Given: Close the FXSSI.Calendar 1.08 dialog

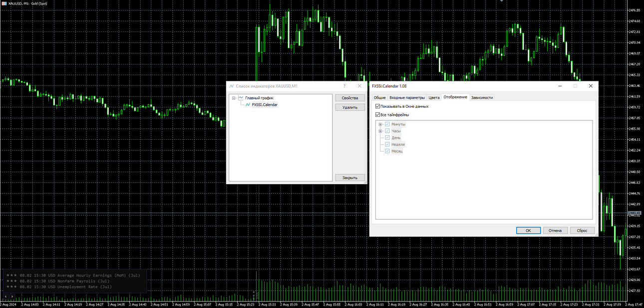Looking at the screenshot, I should click(591, 86).
